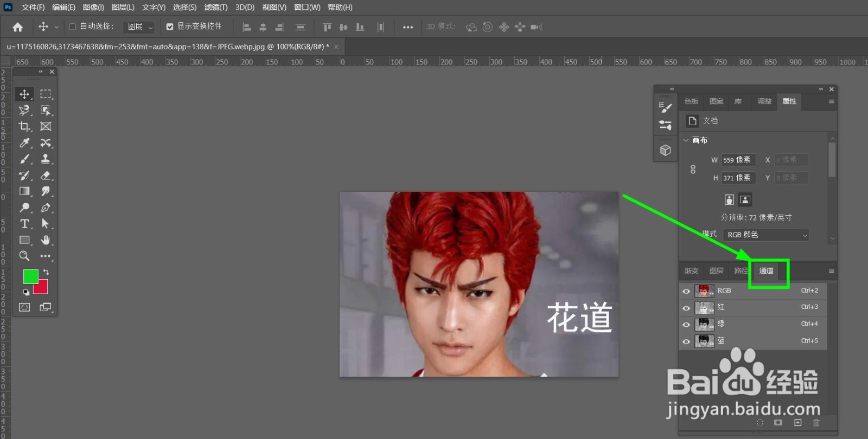Open the 文件(F) menu
This screenshot has width=868, height=439.
coord(33,7)
